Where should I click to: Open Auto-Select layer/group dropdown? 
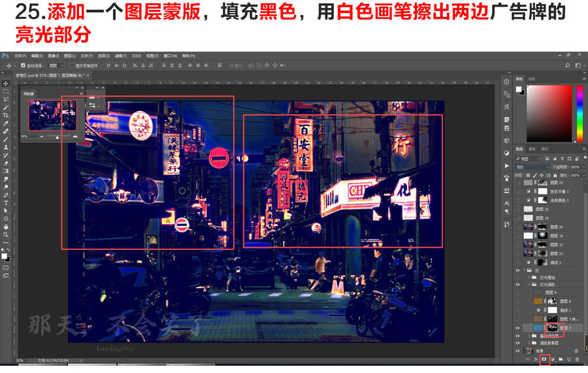pos(56,65)
